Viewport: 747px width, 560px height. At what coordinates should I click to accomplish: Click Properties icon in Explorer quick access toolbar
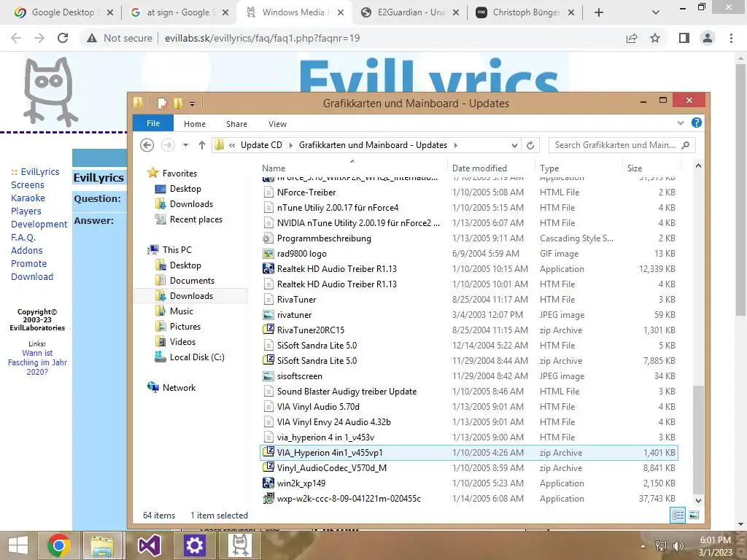(x=163, y=103)
